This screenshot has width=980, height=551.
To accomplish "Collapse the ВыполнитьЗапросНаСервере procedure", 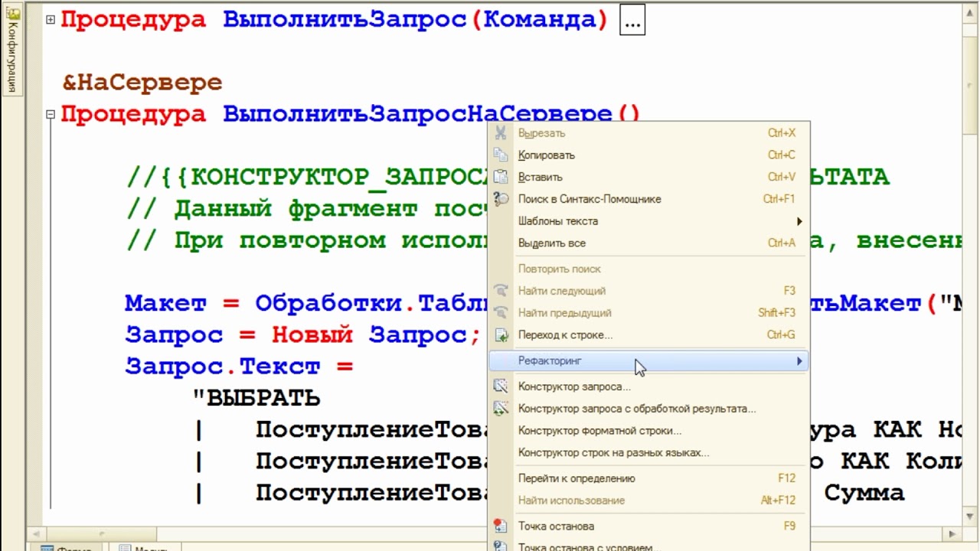I will tap(51, 115).
